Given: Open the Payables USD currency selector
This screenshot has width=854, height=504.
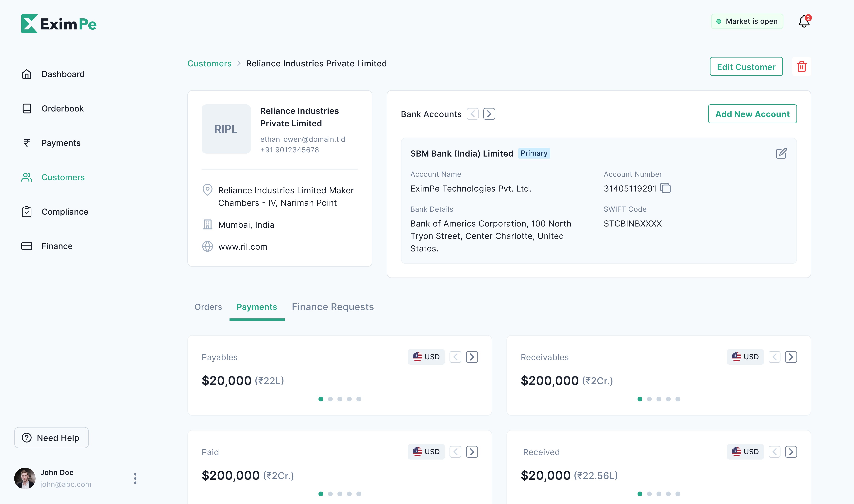Looking at the screenshot, I should pyautogui.click(x=426, y=357).
